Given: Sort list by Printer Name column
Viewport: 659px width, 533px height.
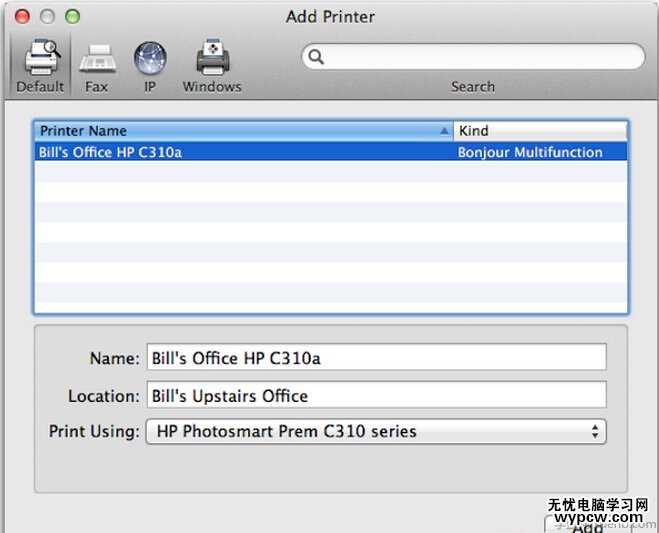Looking at the screenshot, I should click(240, 131).
